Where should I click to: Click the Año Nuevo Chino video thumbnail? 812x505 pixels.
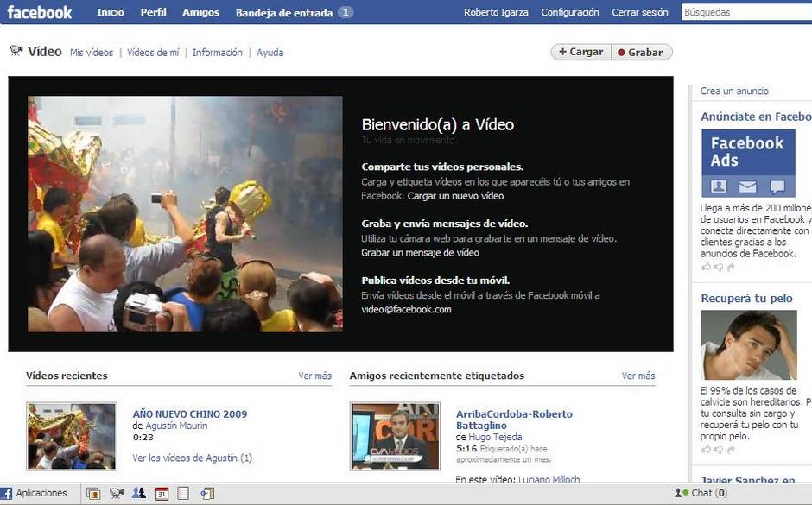[72, 436]
